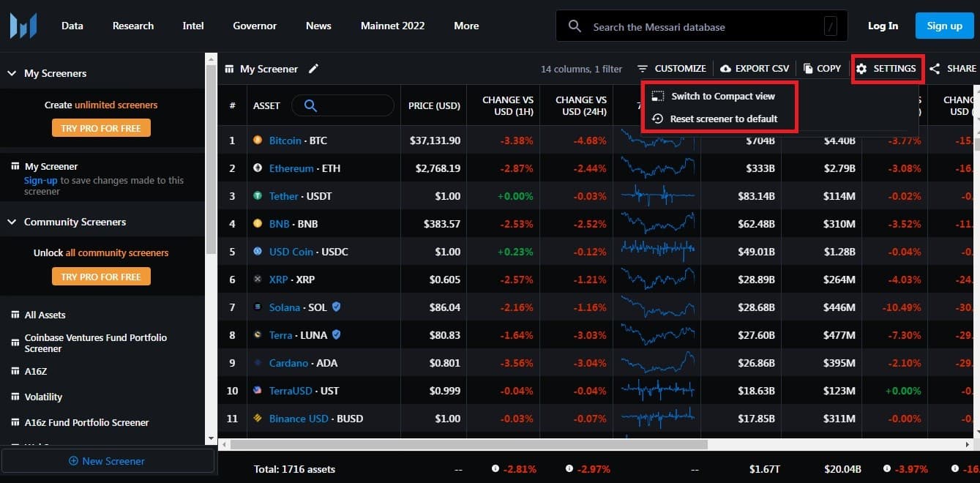Click the Tether 7-day sparkline chart
The image size is (980, 483).
[657, 196]
